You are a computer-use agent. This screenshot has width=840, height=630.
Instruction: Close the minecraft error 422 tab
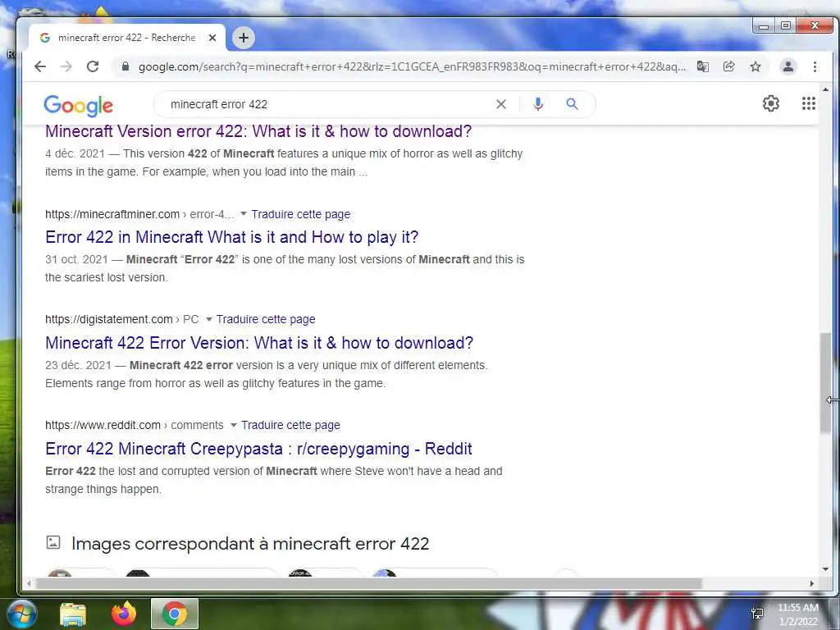point(212,38)
